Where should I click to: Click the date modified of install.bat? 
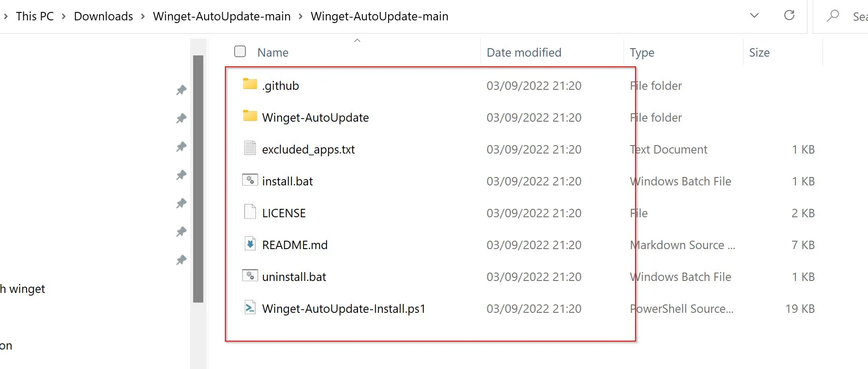(534, 181)
